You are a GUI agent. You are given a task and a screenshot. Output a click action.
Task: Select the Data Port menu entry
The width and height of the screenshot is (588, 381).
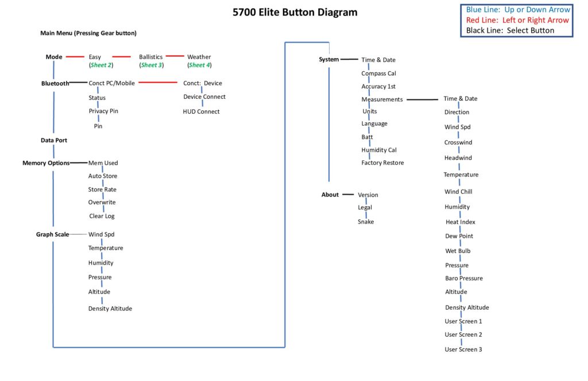[x=54, y=140]
